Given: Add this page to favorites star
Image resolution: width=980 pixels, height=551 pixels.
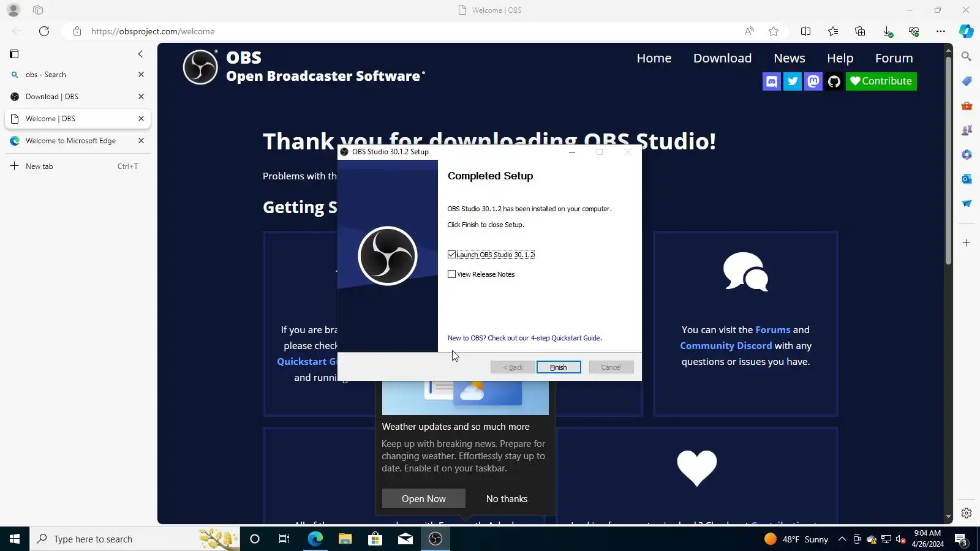Looking at the screenshot, I should 774,31.
